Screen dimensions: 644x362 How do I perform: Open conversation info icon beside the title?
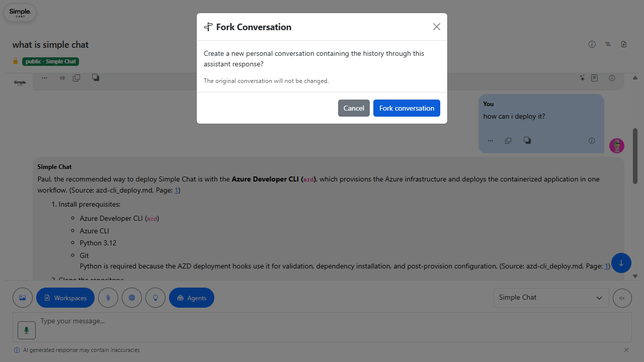[592, 44]
